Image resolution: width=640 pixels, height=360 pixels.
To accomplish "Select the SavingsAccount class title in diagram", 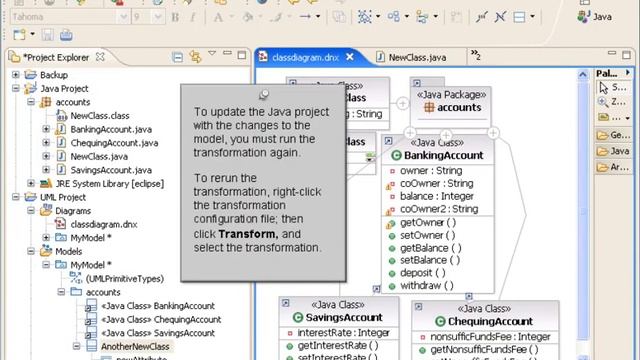I will click(344, 318).
